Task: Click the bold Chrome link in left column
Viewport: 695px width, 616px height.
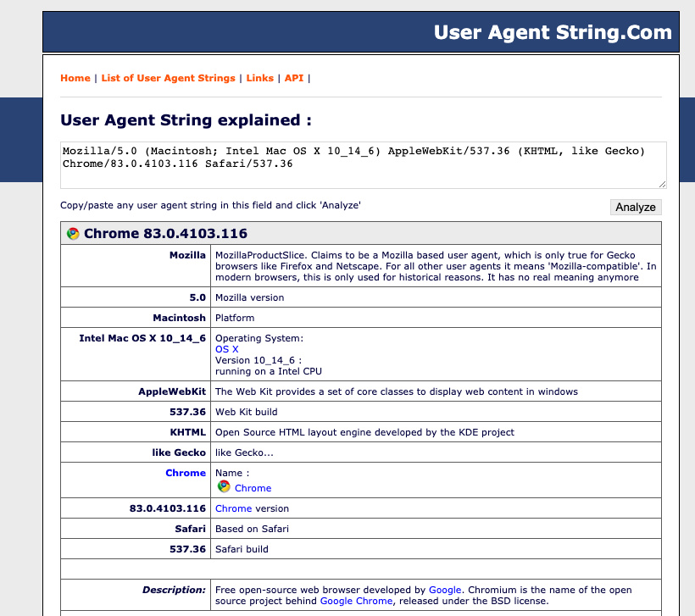Action: 186,473
